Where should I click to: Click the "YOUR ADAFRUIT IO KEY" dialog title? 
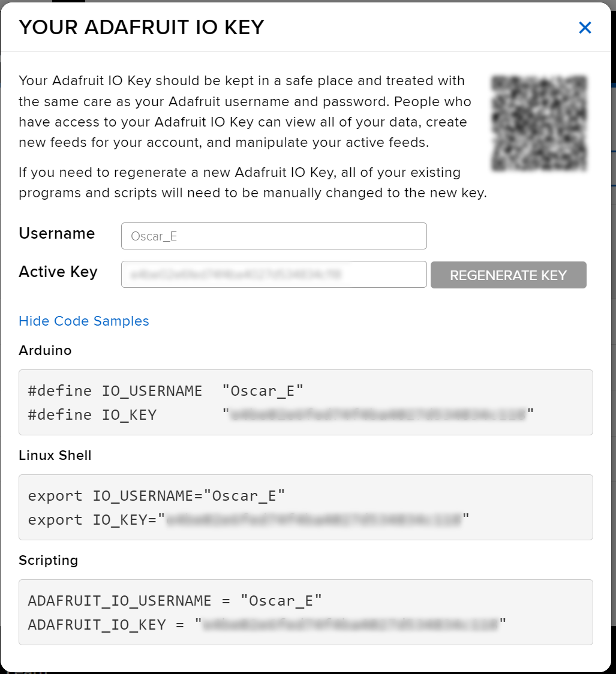[x=142, y=28]
